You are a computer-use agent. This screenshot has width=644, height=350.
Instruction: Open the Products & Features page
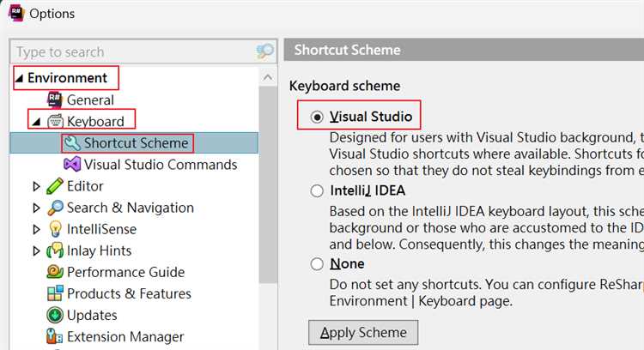pos(129,293)
